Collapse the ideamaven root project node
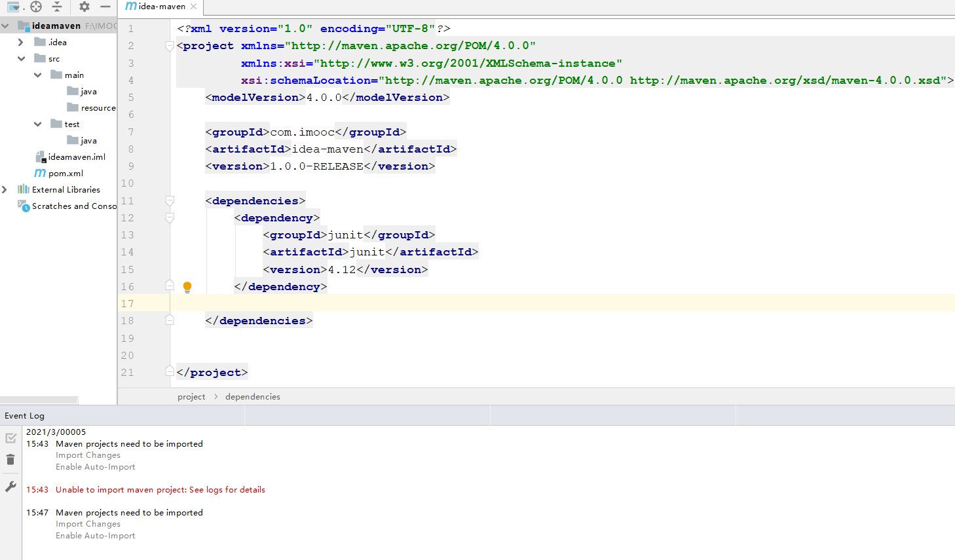The width and height of the screenshot is (955, 560). click(5, 26)
